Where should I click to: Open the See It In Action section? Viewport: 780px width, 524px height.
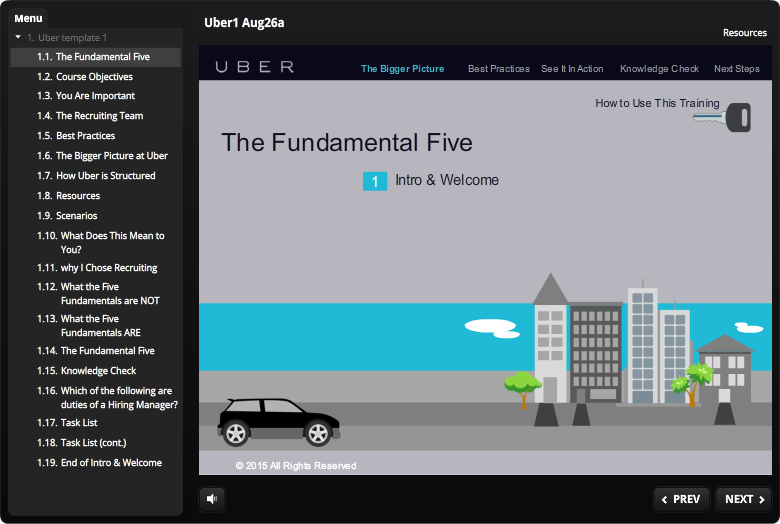572,69
